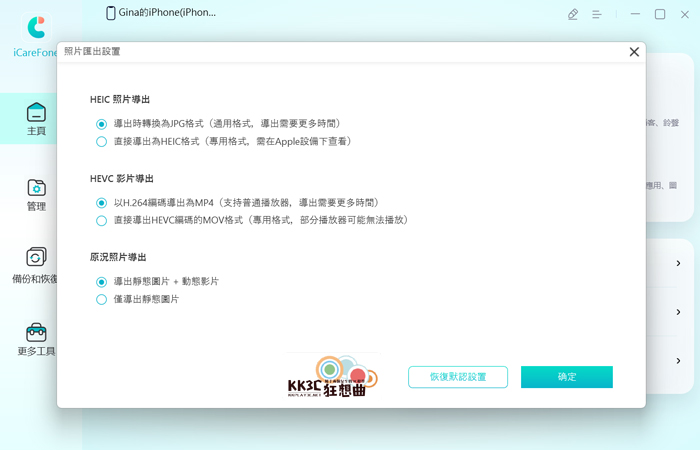Close the iCareFone main window

(684, 15)
